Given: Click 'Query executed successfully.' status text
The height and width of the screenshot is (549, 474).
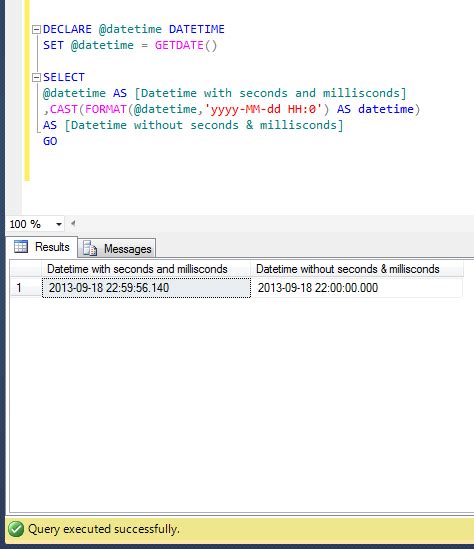Looking at the screenshot, I should 104,529.
